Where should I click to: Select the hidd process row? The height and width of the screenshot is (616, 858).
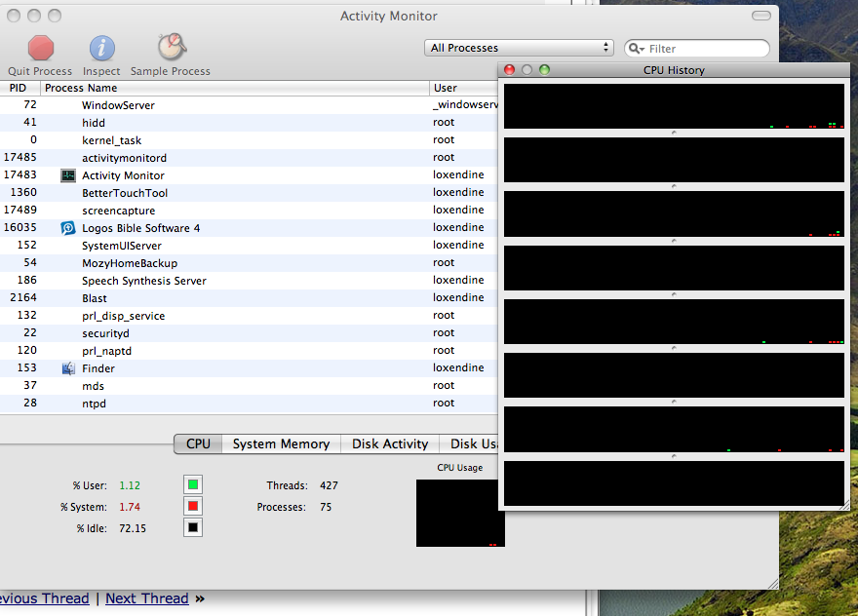pos(249,123)
